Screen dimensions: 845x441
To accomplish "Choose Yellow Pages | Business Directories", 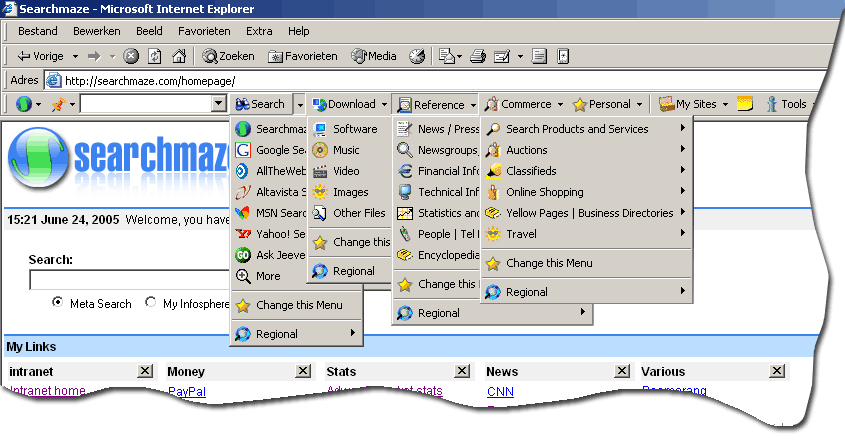I will (x=587, y=213).
